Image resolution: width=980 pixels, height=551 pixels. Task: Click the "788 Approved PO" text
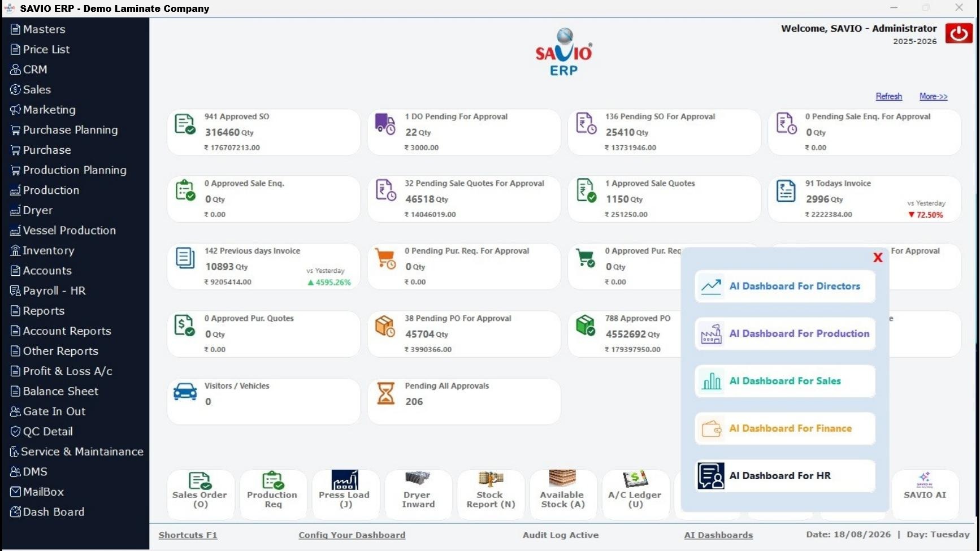[638, 319]
